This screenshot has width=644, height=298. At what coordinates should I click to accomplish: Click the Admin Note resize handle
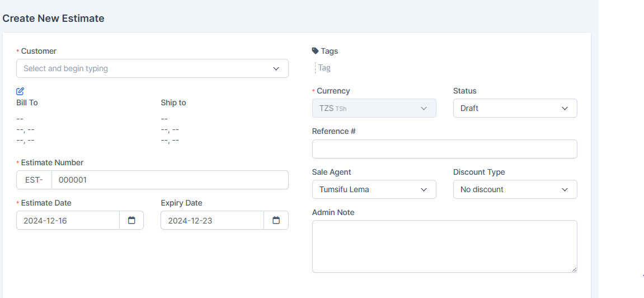[574, 269]
